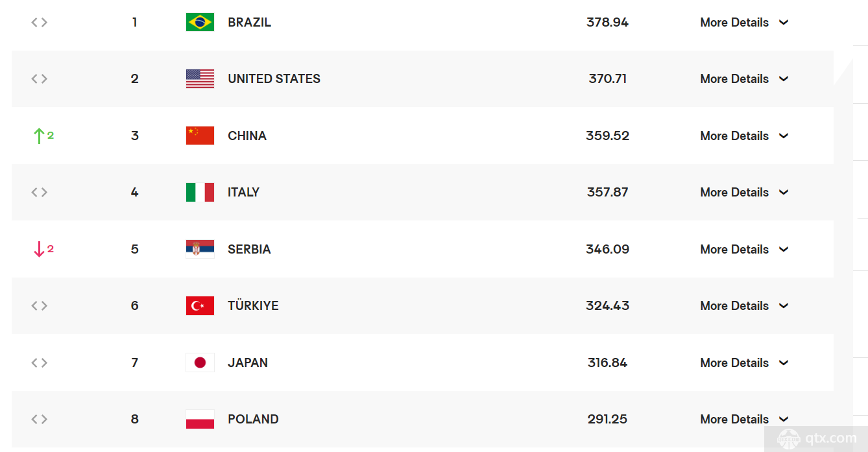Screen dimensions: 868x452
Task: Click the Türkiye flag icon
Action: pos(200,305)
